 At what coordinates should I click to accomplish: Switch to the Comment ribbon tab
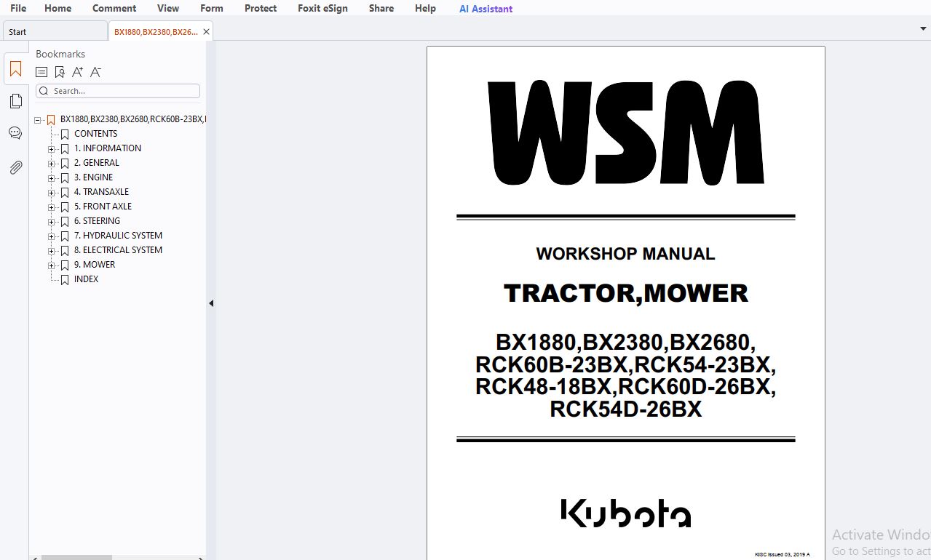(114, 8)
